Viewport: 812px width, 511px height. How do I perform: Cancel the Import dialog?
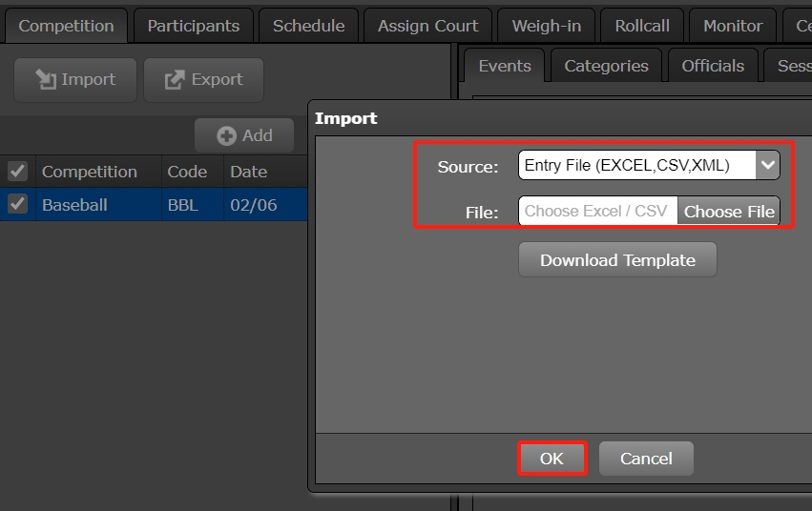[x=646, y=459]
